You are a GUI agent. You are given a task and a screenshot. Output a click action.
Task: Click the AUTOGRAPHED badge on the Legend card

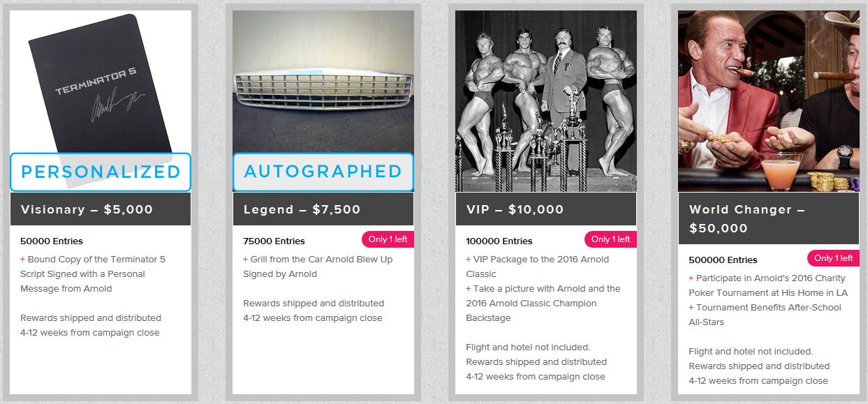pyautogui.click(x=323, y=172)
